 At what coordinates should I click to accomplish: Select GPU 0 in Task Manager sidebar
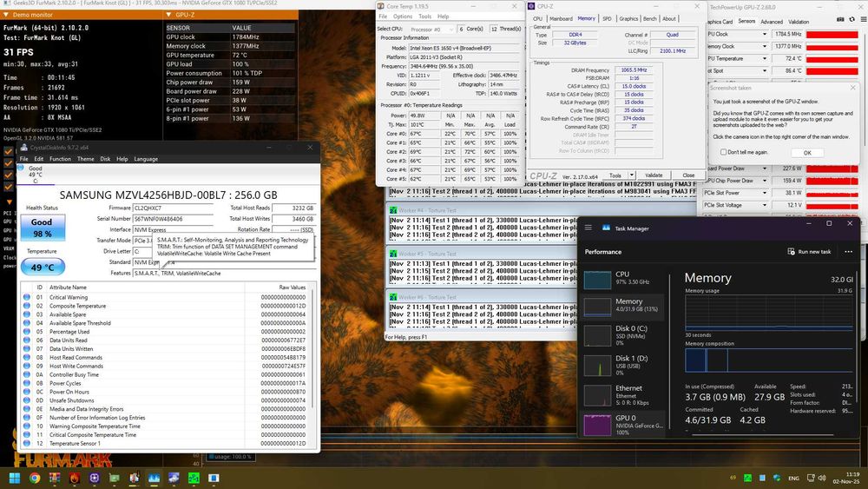click(x=624, y=425)
